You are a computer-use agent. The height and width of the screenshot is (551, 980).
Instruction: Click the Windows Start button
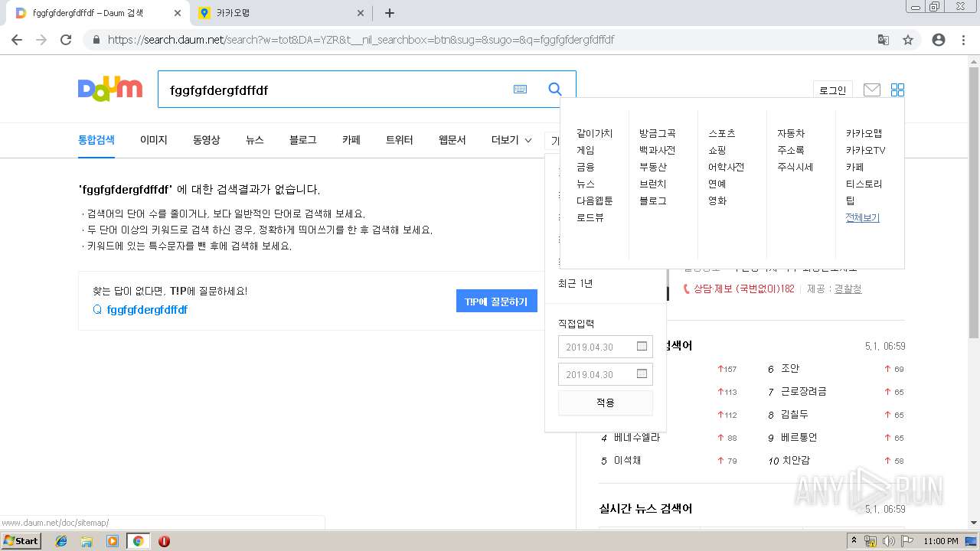pyautogui.click(x=21, y=541)
